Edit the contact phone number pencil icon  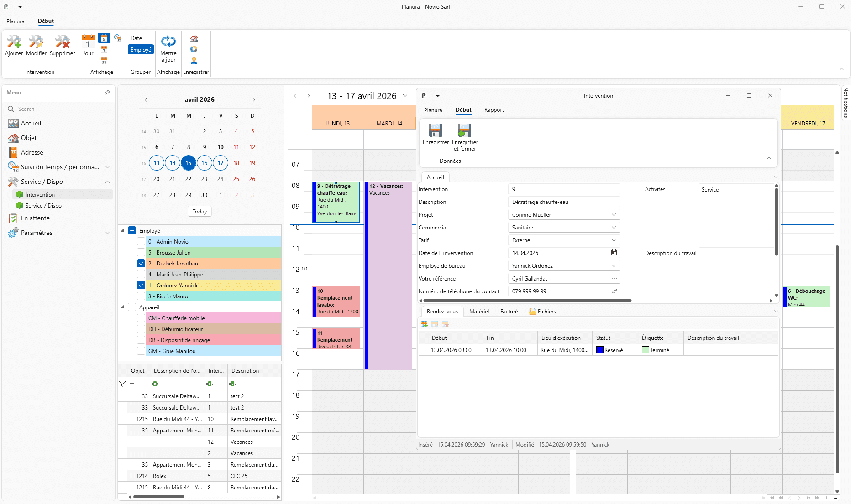[x=615, y=291]
